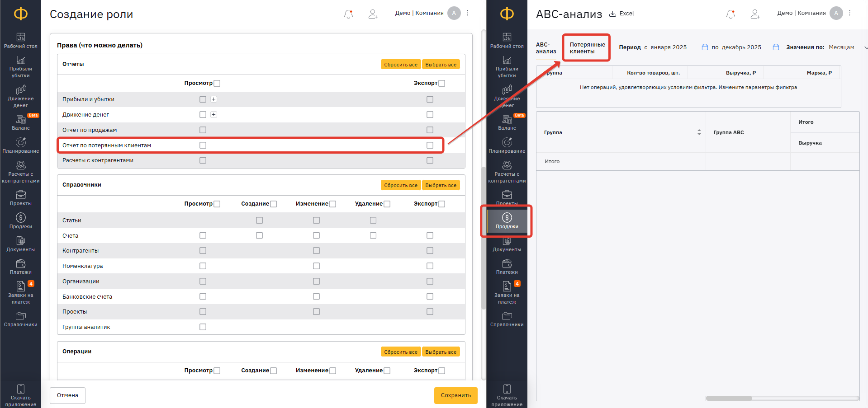The height and width of the screenshot is (408, 868).
Task: Check Создание for Счета row
Action: click(259, 235)
